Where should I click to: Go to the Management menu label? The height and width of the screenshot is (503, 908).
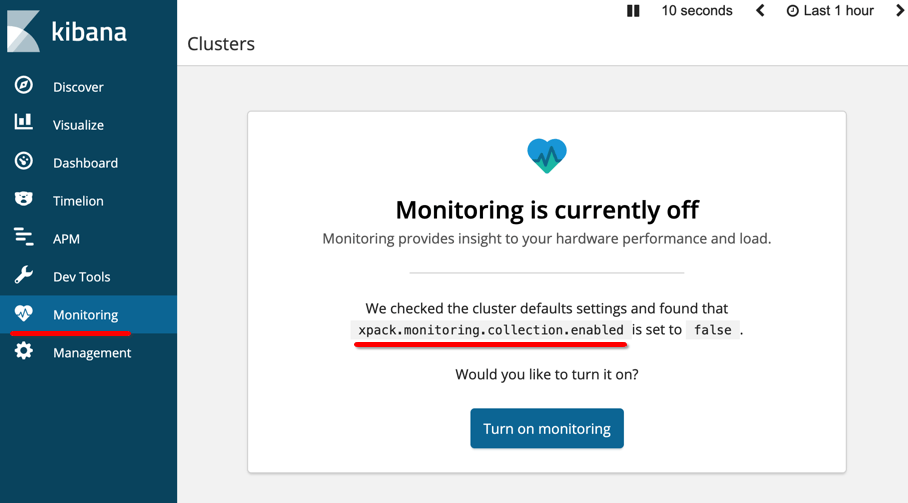click(x=92, y=353)
